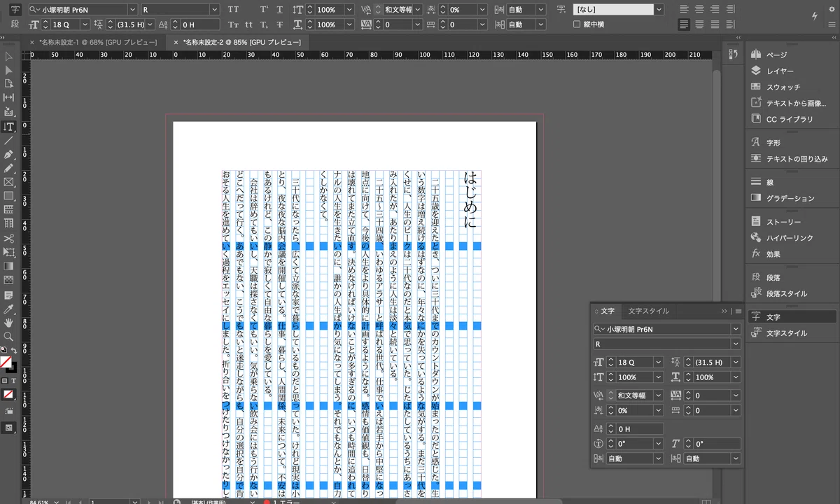Open font style R dropdown in control bar
The height and width of the screenshot is (504, 840).
tap(215, 10)
